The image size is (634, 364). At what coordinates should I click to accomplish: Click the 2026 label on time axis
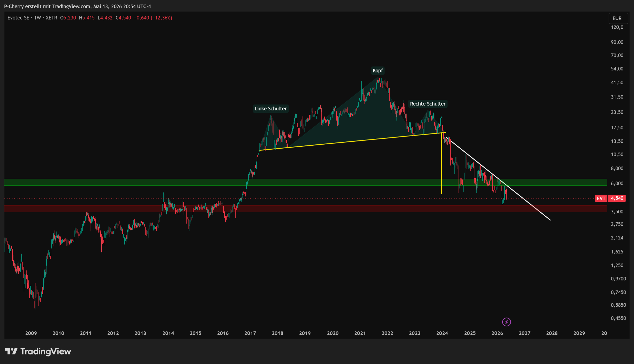point(497,333)
